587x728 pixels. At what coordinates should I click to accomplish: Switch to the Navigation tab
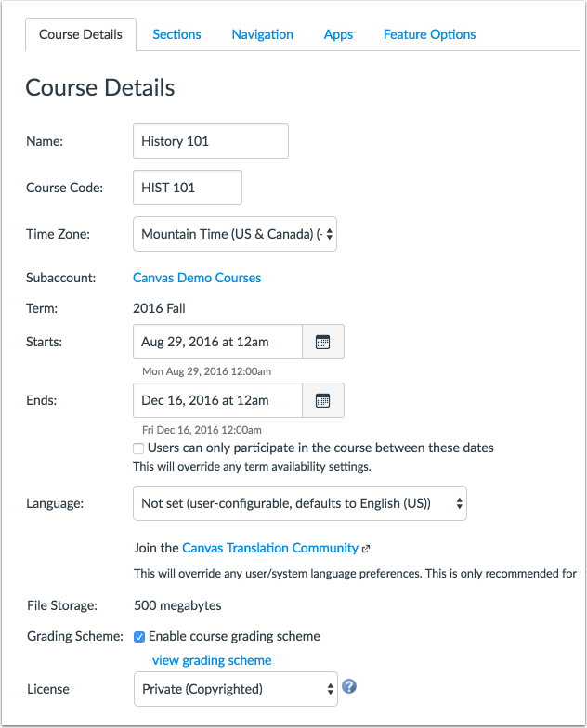point(262,34)
